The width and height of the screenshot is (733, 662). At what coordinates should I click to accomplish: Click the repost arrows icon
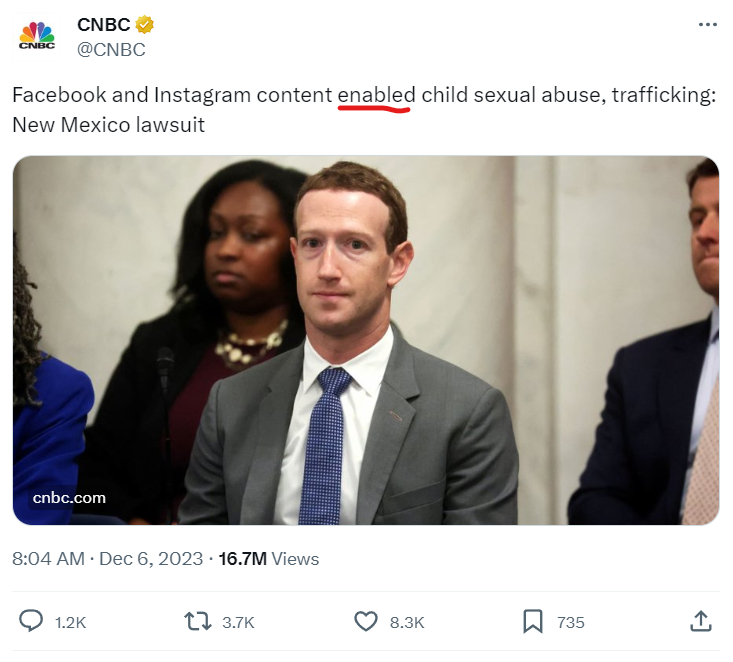click(199, 621)
